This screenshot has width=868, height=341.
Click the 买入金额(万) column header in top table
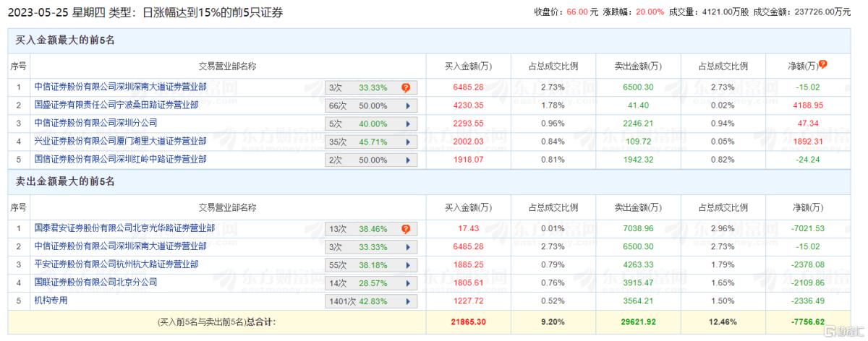[x=468, y=66]
